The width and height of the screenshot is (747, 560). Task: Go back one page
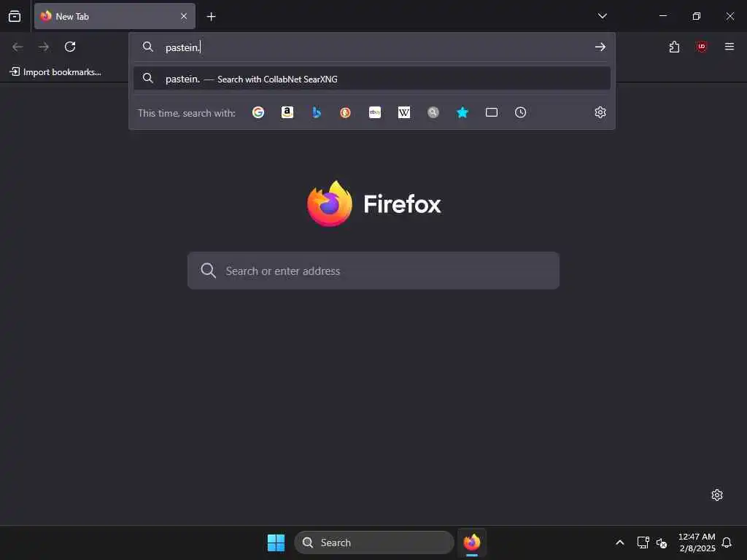click(x=18, y=47)
